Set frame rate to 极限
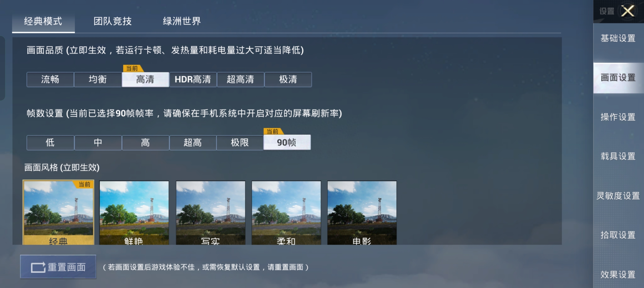The width and height of the screenshot is (644, 288). click(x=240, y=143)
